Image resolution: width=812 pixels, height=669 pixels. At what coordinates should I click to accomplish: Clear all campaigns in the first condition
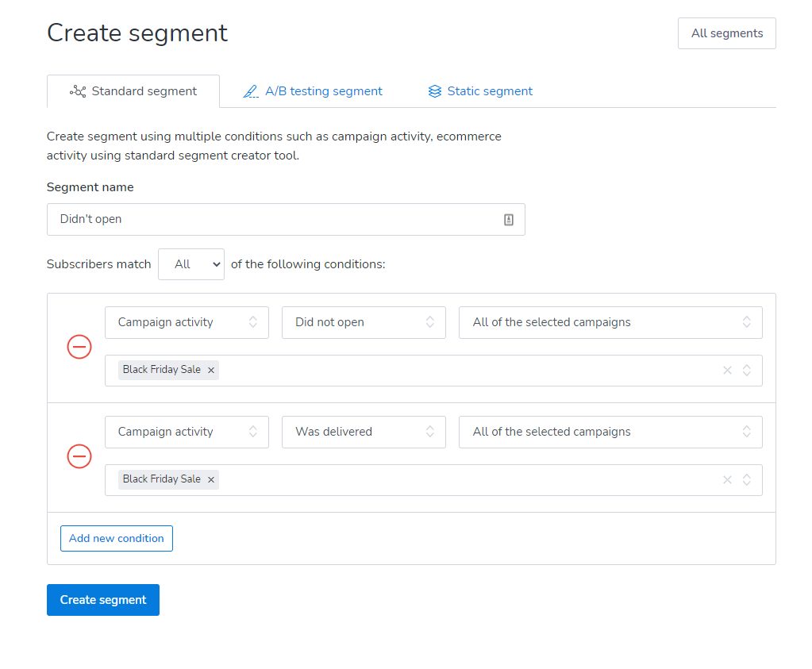pos(727,371)
